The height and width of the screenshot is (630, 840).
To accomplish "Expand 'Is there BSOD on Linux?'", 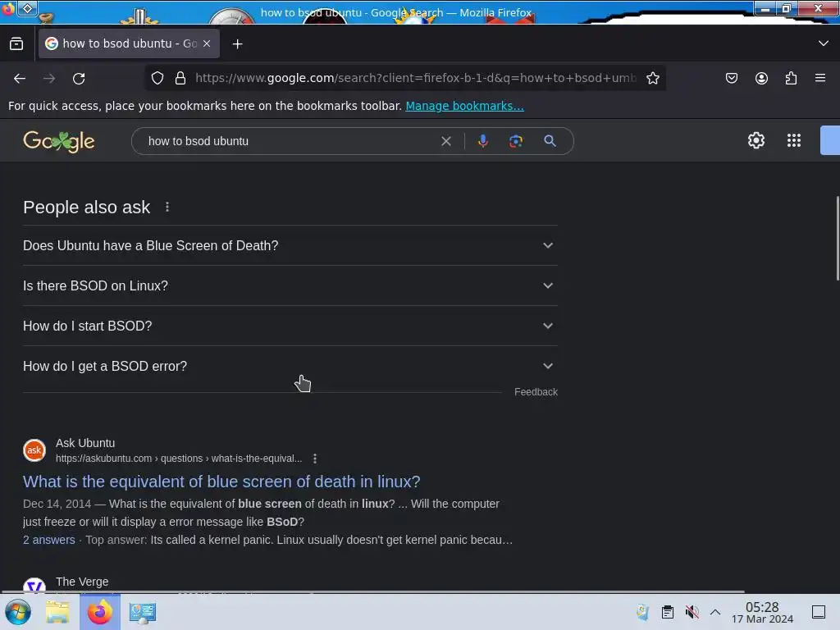I will click(x=290, y=285).
